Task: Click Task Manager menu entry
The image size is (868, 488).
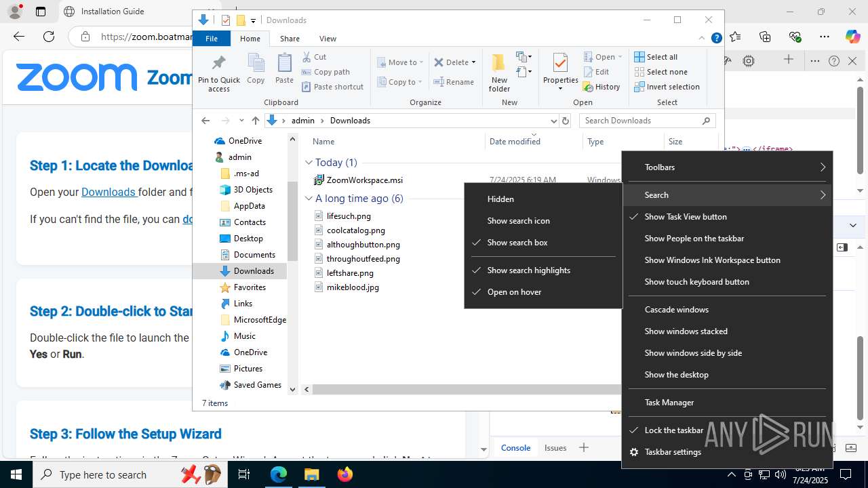Action: click(727, 403)
